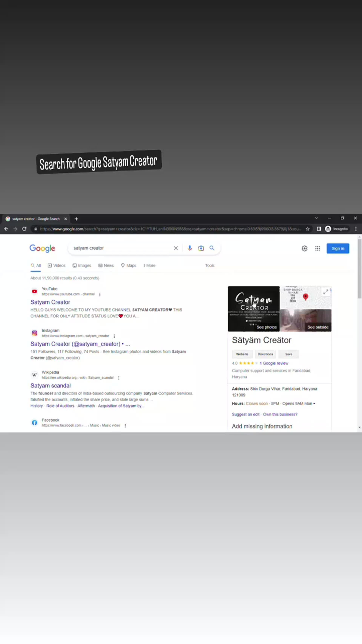Expand the map thumbnail view
Viewport: 362px width, 644px height.
(x=326, y=292)
